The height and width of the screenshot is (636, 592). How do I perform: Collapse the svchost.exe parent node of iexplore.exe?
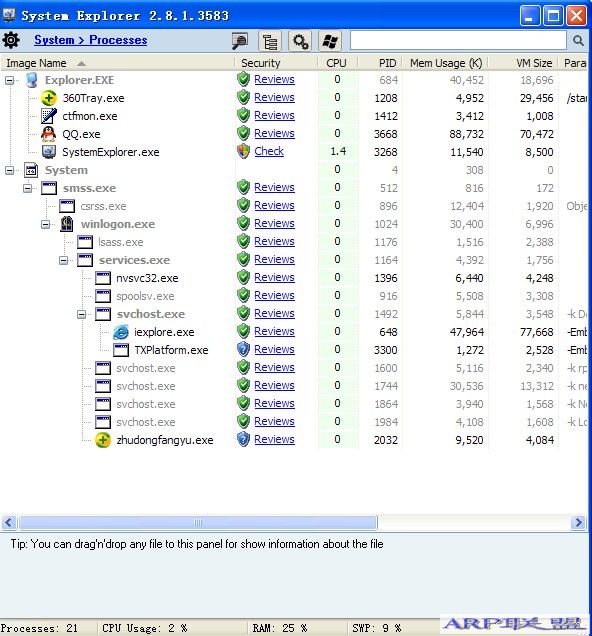[82, 314]
